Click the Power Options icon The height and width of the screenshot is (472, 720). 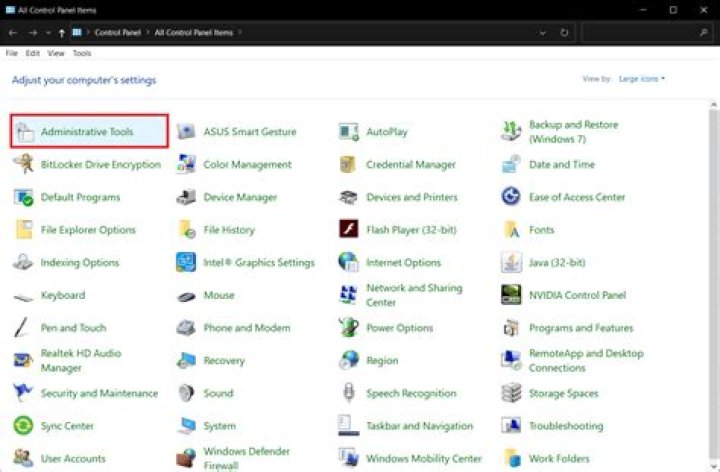[x=349, y=327]
